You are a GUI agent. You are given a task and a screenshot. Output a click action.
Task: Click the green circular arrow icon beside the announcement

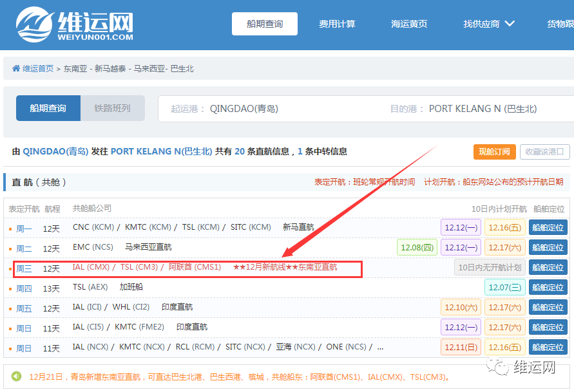17,375
